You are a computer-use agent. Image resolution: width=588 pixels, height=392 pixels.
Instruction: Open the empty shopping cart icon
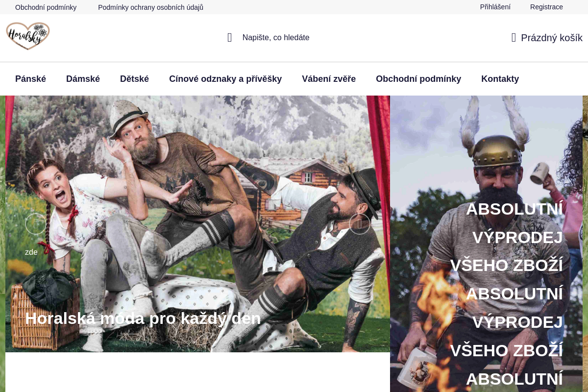click(x=514, y=38)
